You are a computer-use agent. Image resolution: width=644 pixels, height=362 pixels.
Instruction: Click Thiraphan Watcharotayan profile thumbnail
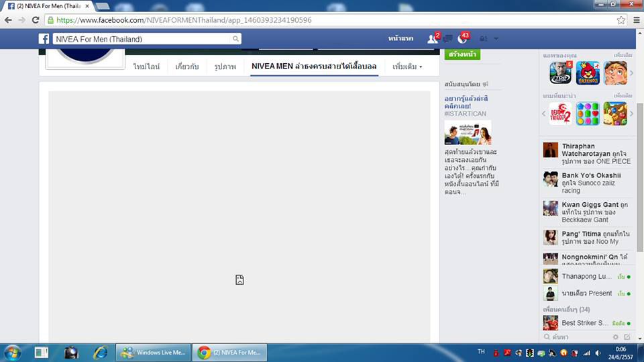pyautogui.click(x=550, y=150)
